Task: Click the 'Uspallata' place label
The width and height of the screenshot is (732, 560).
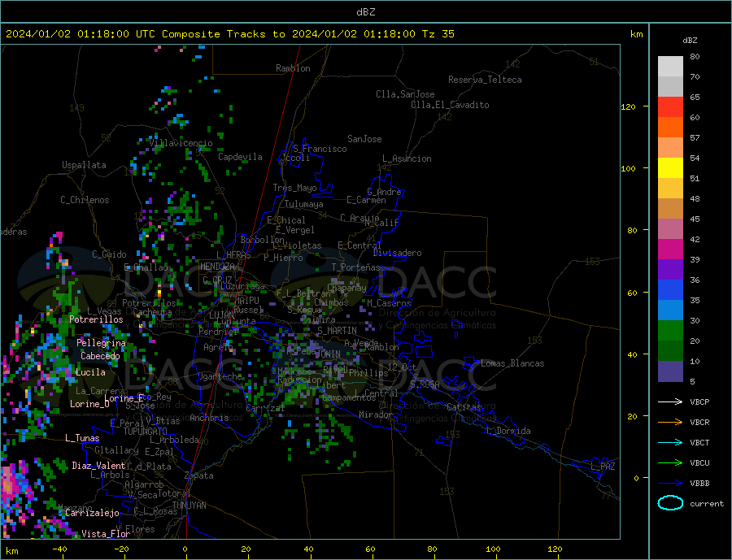Action: pos(84,165)
